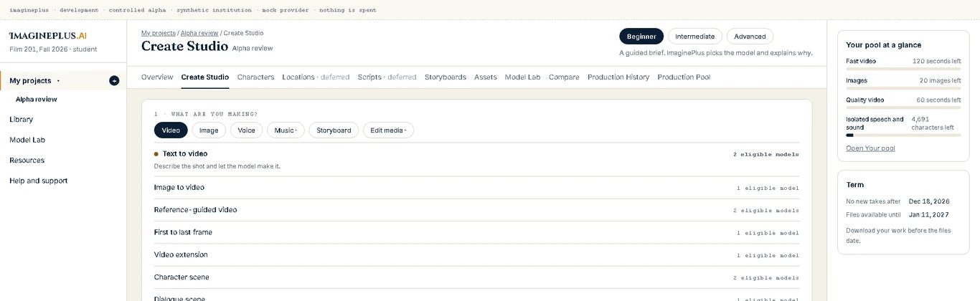Click the "Dec 18, 2026" date
Screen dimensions: 980x301
pos(929,201)
